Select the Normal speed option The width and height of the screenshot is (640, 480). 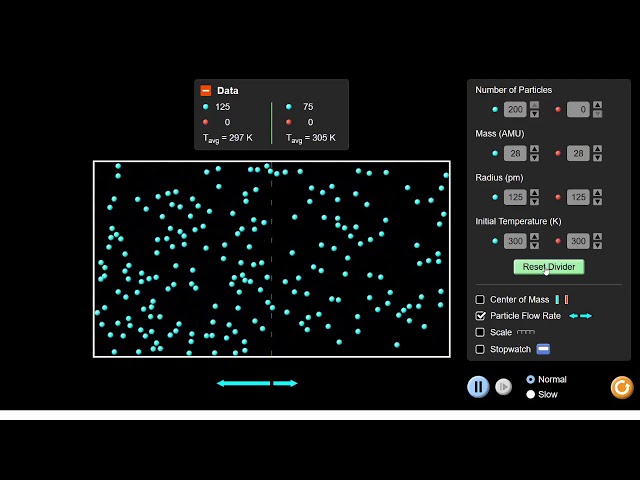[x=530, y=379]
